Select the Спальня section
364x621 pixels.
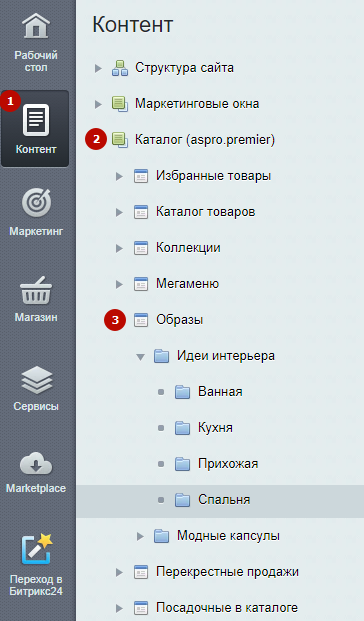click(x=224, y=500)
